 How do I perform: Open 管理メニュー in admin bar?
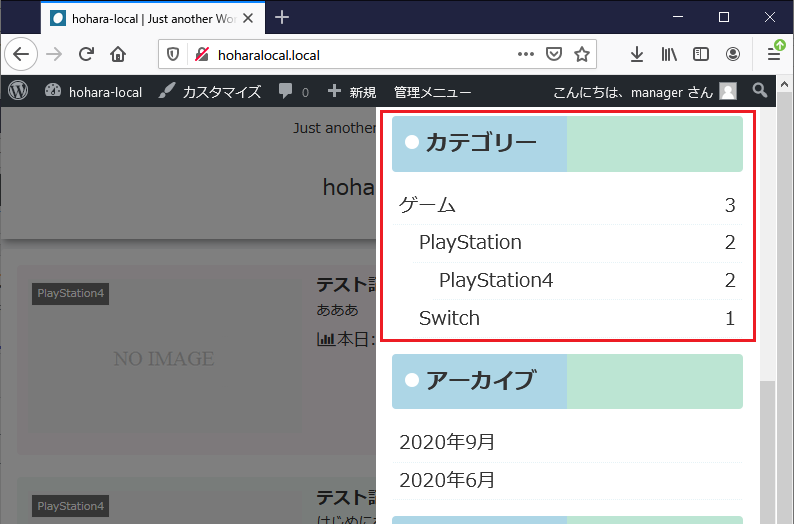click(x=432, y=92)
